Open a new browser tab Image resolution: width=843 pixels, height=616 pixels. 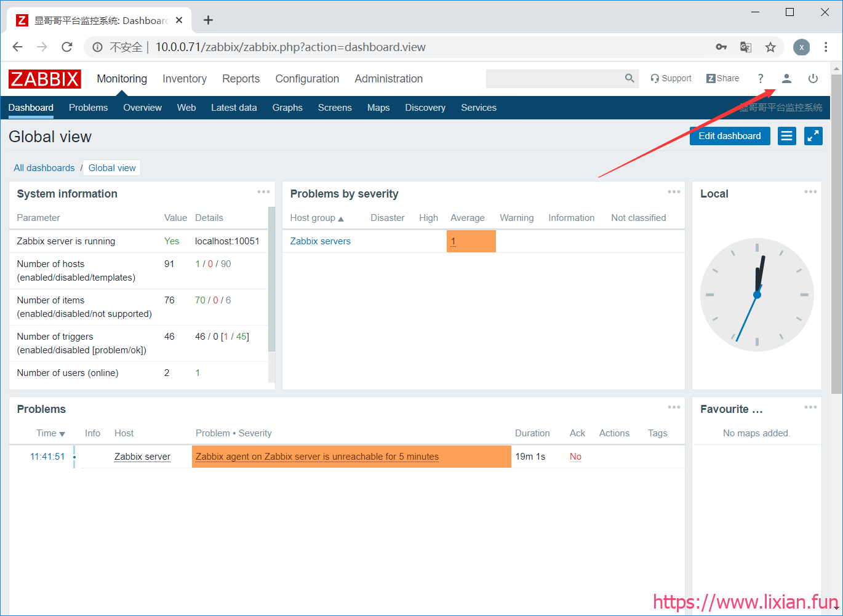click(208, 20)
